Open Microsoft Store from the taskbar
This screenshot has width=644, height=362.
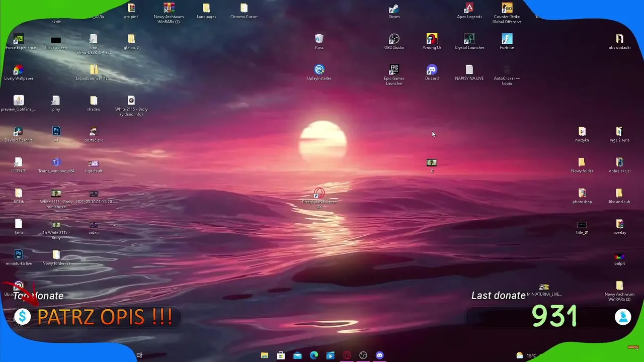click(x=281, y=355)
